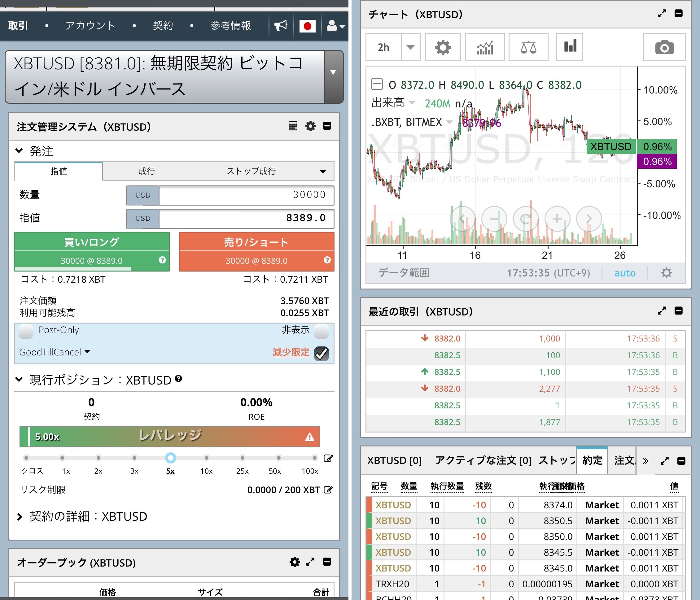This screenshot has width=700, height=600.
Task: Click the announcements megaphone icon
Action: coord(281,26)
